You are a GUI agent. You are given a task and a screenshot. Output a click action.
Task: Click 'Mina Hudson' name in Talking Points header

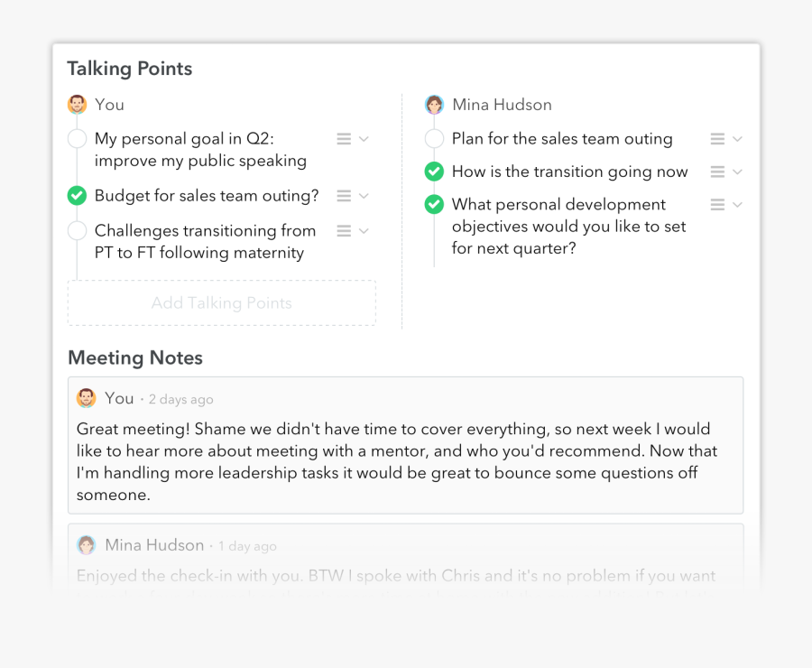click(502, 105)
